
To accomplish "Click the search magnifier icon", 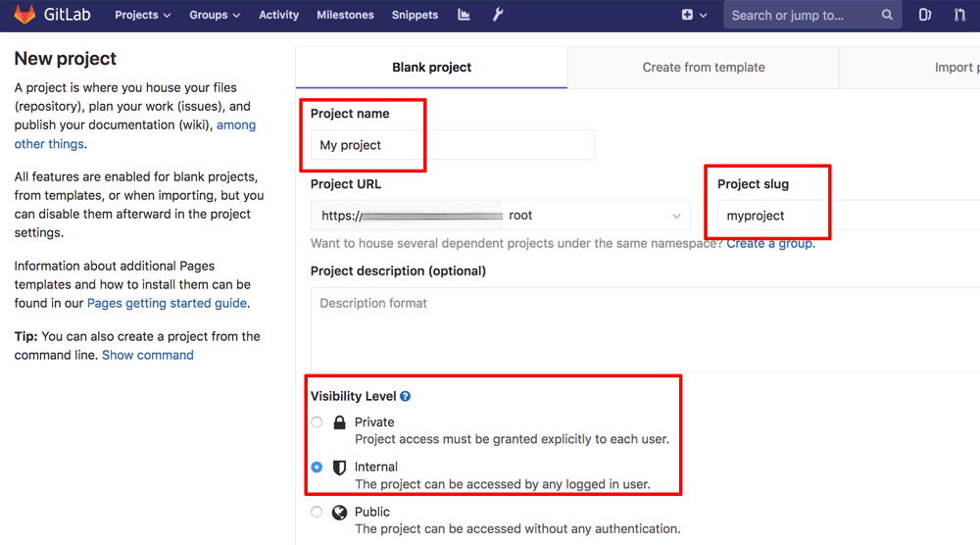I will coord(887,15).
